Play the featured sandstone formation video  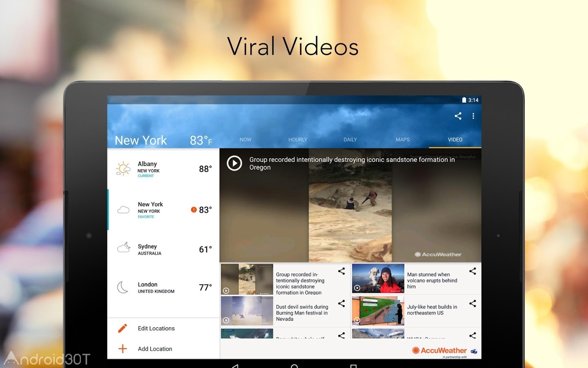coord(234,163)
